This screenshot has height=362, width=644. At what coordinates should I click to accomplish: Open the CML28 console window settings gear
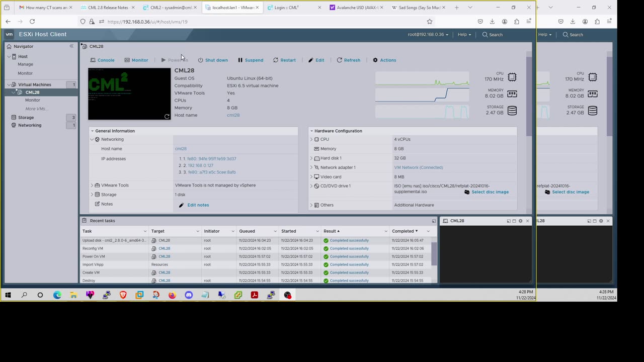(x=521, y=221)
